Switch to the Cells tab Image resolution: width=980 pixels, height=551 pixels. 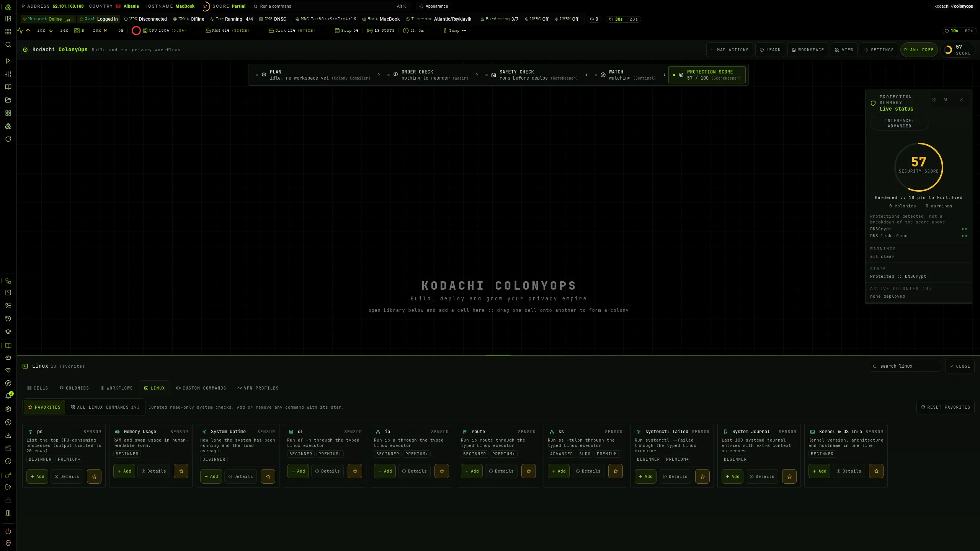pos(38,388)
